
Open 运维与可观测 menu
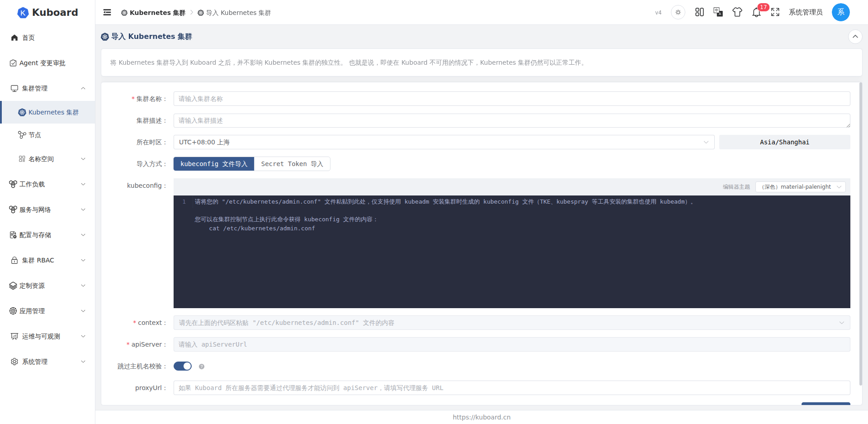[47, 336]
